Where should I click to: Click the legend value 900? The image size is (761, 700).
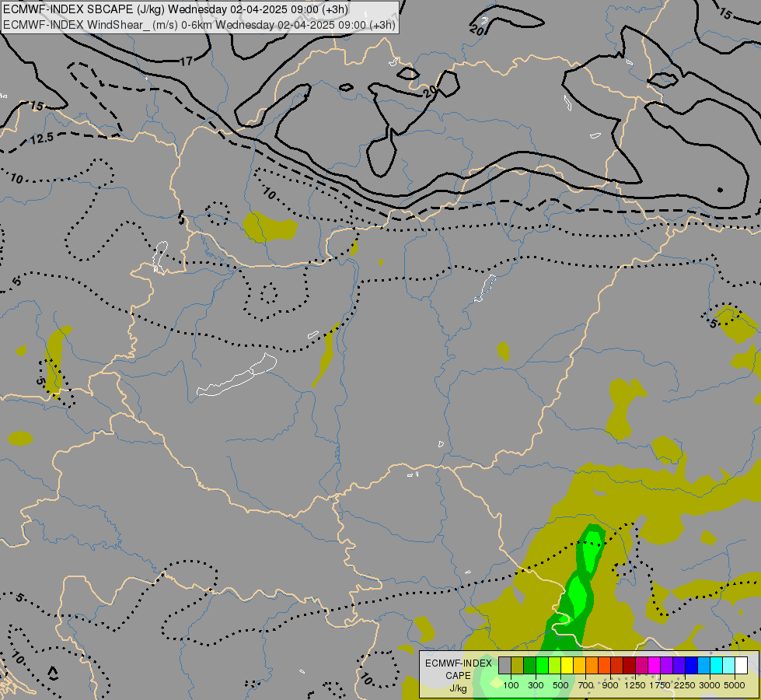[610, 685]
